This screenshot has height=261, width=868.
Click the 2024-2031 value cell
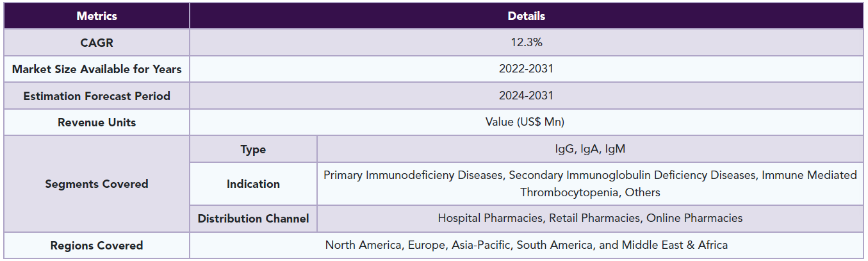[x=526, y=96]
